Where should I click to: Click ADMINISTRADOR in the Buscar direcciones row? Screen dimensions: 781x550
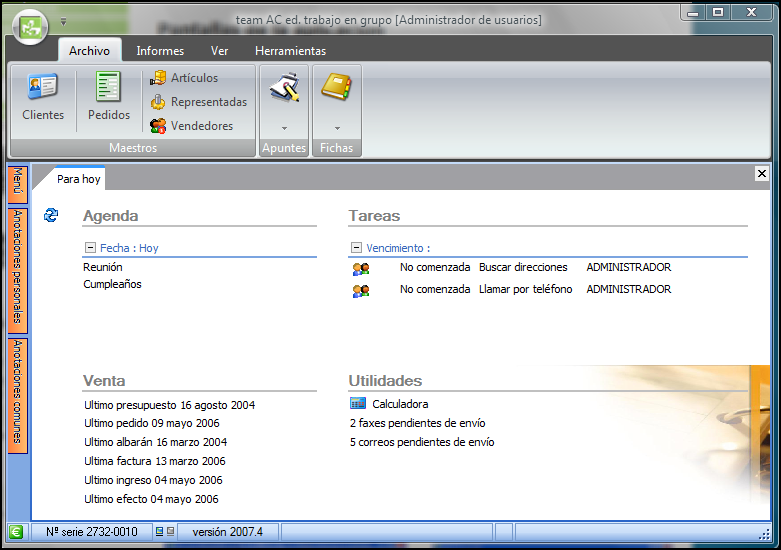point(629,267)
